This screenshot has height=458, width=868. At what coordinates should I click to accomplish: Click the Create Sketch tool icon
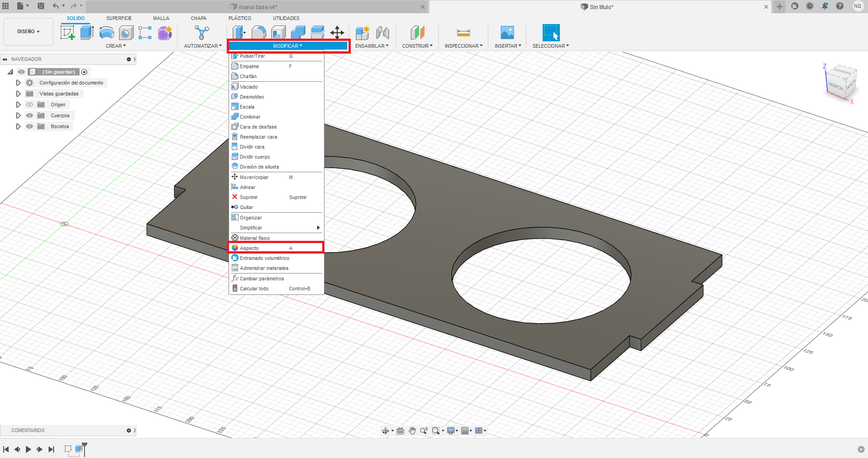click(68, 33)
